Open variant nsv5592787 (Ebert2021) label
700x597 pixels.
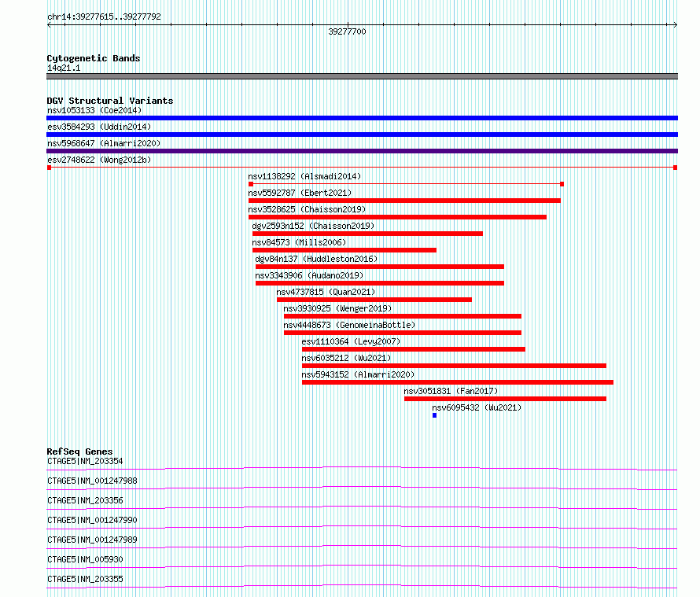click(x=300, y=193)
